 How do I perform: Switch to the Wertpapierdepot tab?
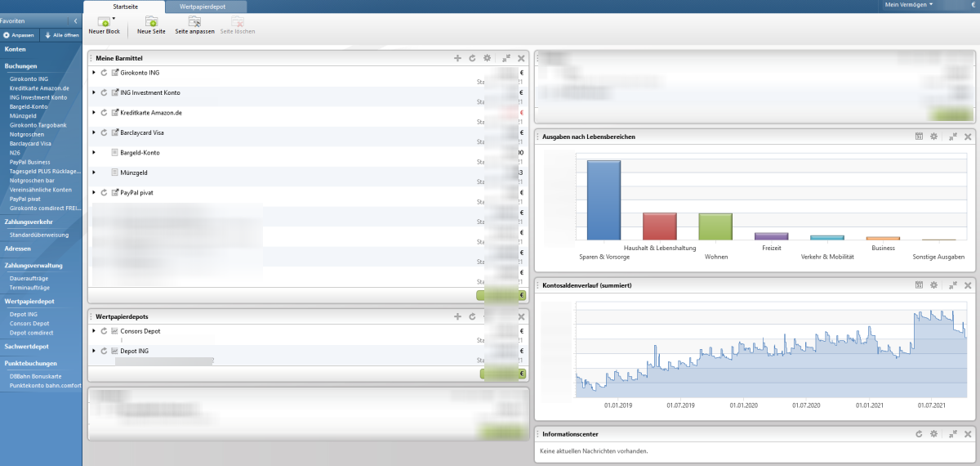point(202,6)
